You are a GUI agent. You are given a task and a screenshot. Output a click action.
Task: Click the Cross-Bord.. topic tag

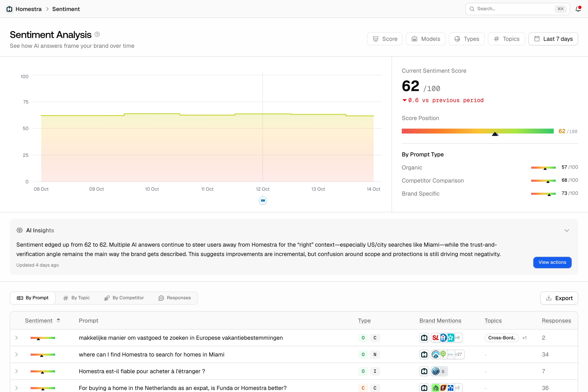point(502,338)
